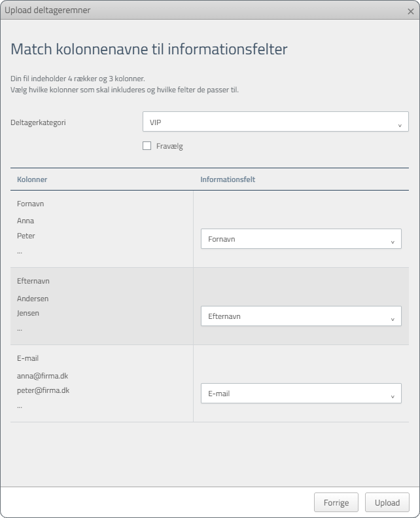Click the peter@firma.dk sample value

pyautogui.click(x=43, y=390)
